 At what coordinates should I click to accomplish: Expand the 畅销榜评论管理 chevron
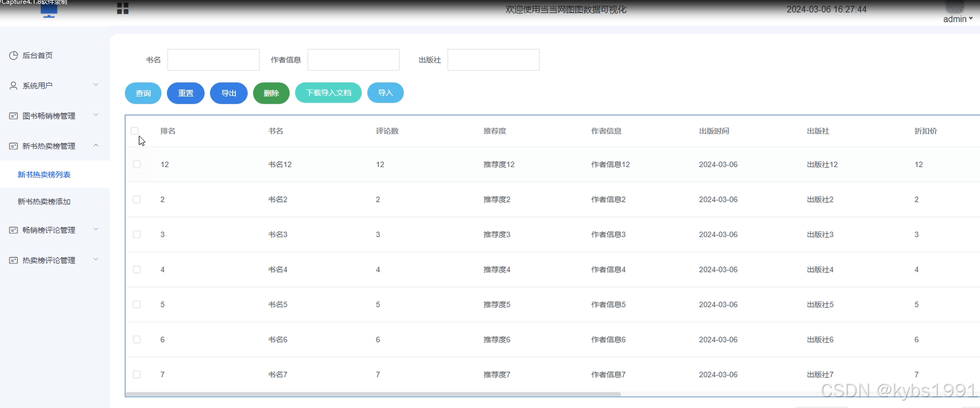tap(96, 229)
